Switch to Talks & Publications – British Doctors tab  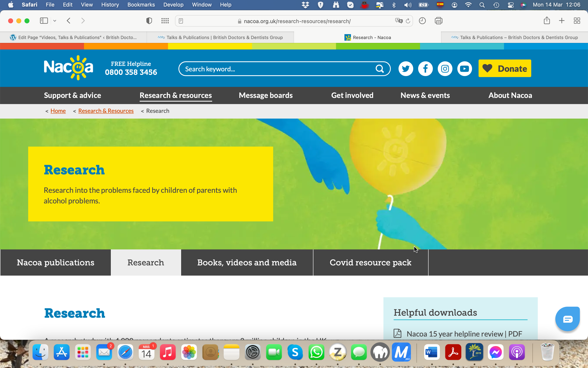pos(514,37)
